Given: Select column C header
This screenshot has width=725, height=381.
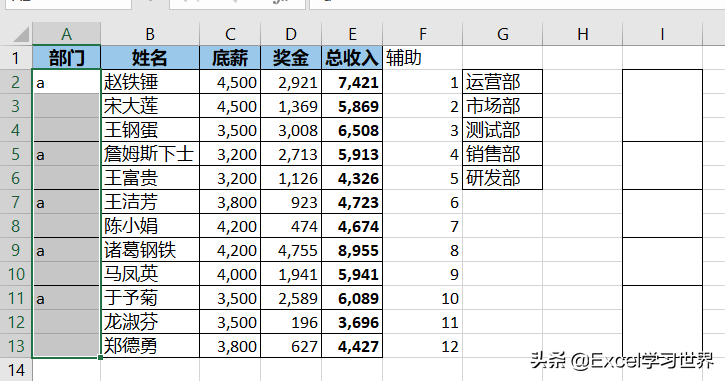Looking at the screenshot, I should pyautogui.click(x=230, y=34).
